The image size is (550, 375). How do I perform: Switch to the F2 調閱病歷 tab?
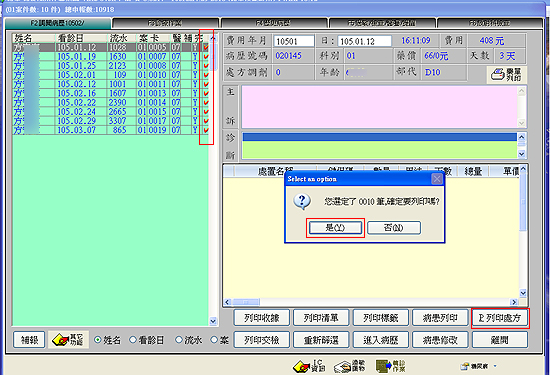pyautogui.click(x=58, y=23)
